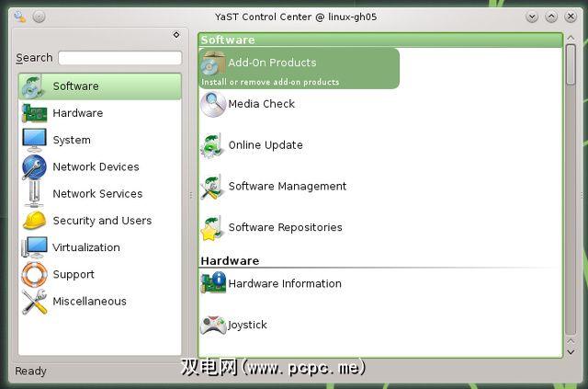
Task: Click the vertical scrollbar thumb
Action: tap(571, 64)
